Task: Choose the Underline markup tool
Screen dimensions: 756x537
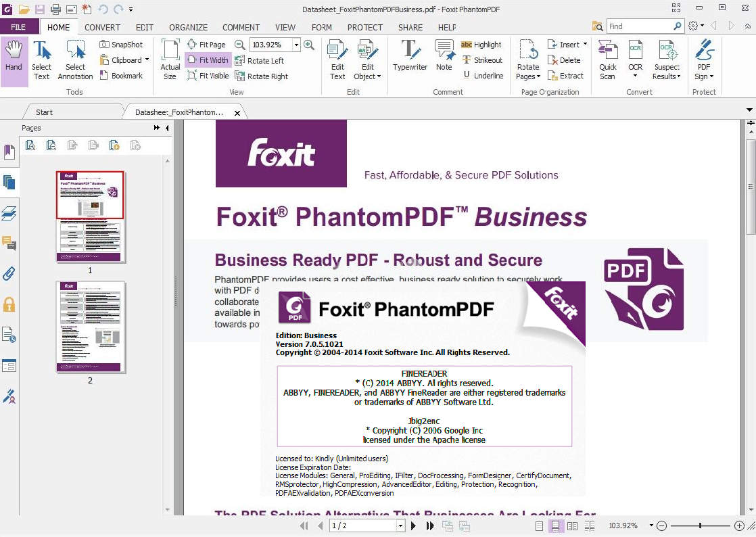Action: [483, 76]
